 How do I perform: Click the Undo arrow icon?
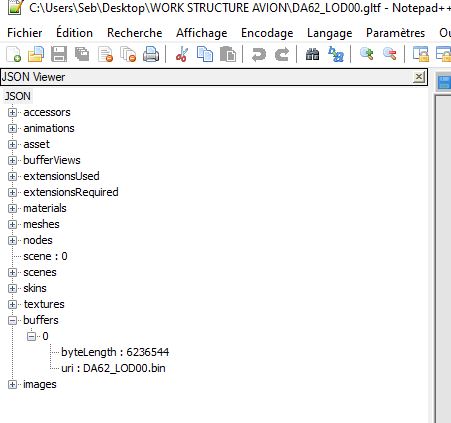[x=259, y=54]
